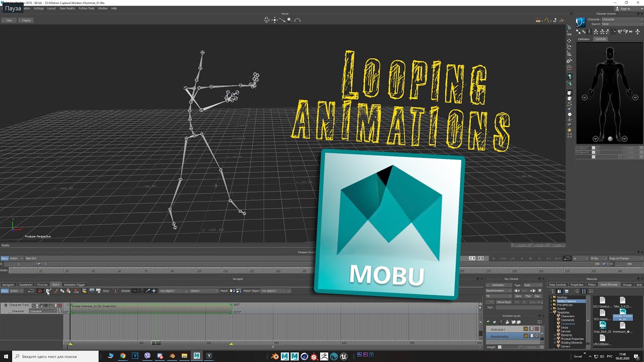Select the viewer dolly tool
644x362 pixels.
(x=282, y=20)
